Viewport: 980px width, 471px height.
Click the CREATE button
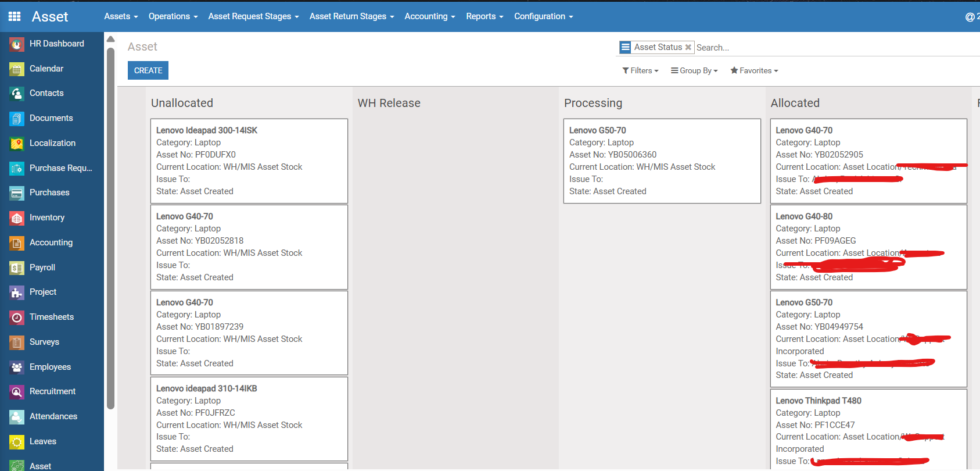tap(148, 70)
